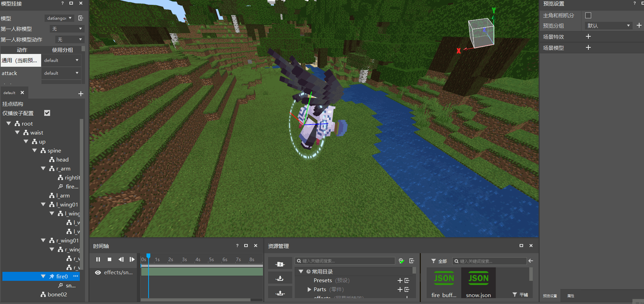Step to previous frame in timeline
This screenshot has width=644, height=304.
[x=121, y=259]
